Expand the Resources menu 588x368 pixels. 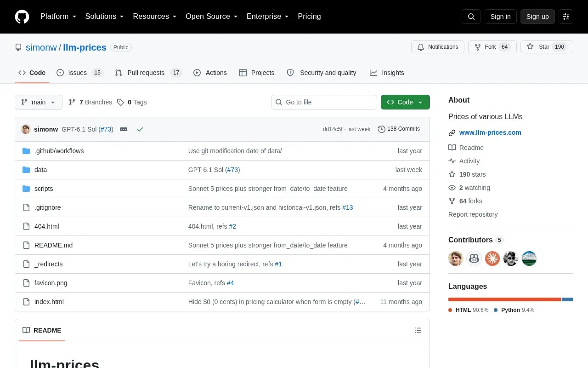click(155, 17)
